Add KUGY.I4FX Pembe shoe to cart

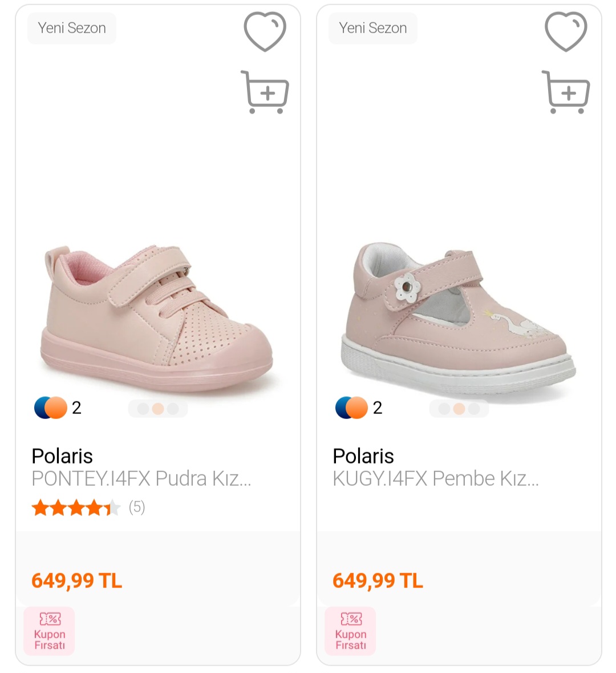tap(566, 92)
